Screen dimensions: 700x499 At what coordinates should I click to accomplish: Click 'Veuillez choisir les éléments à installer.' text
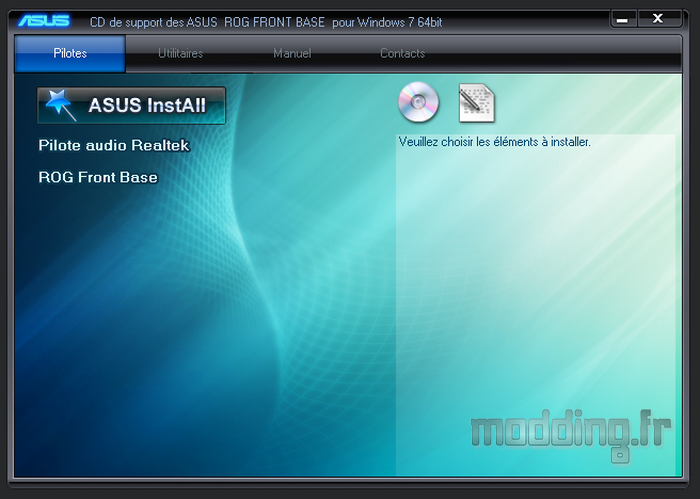(x=495, y=142)
